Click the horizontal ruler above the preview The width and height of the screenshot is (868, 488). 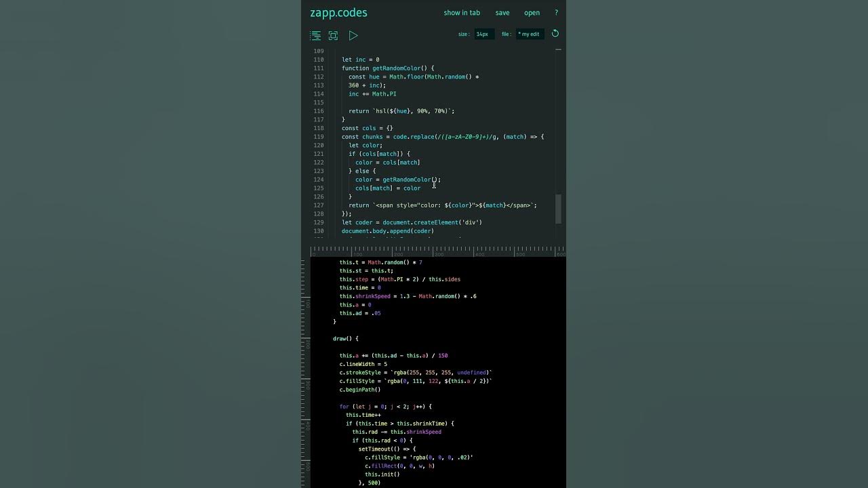point(438,251)
